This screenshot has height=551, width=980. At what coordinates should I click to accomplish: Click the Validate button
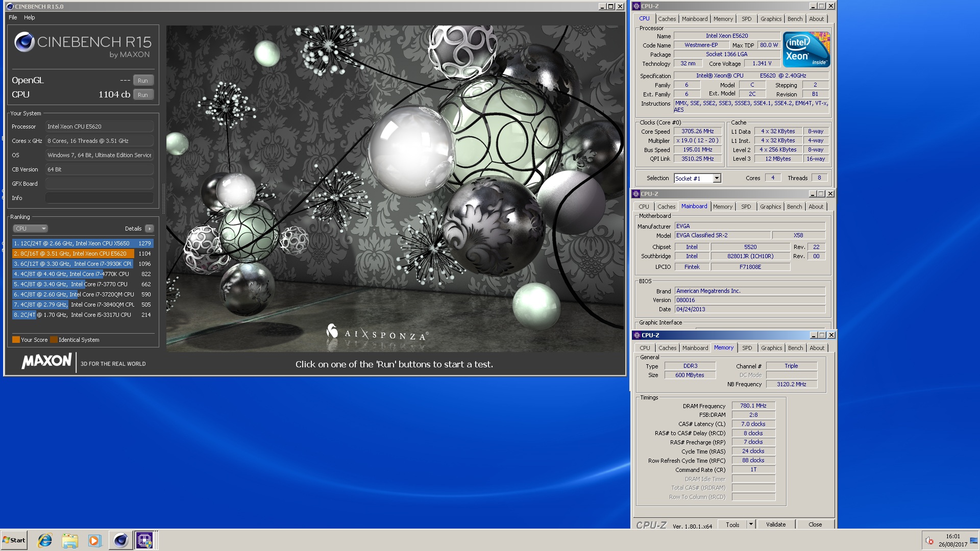coord(776,524)
